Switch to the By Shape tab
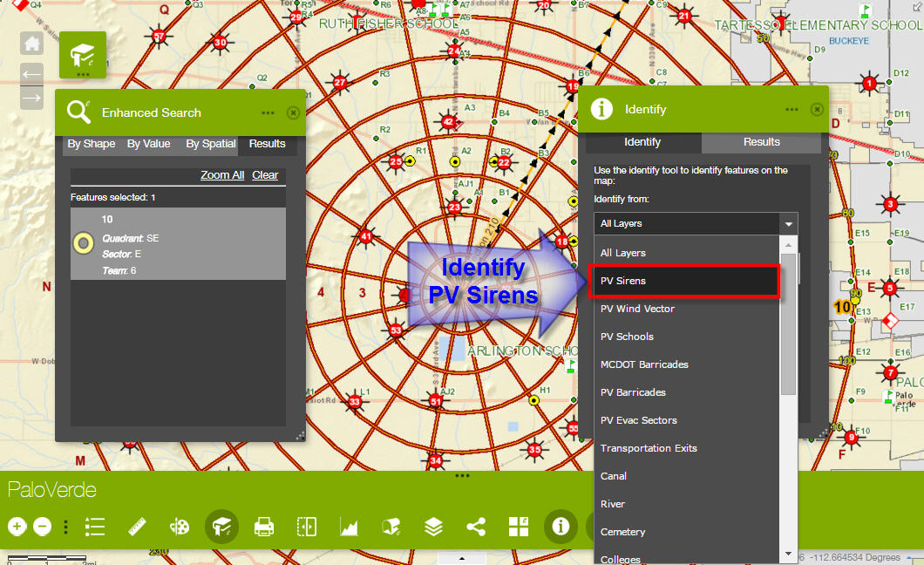The image size is (924, 565). point(92,144)
